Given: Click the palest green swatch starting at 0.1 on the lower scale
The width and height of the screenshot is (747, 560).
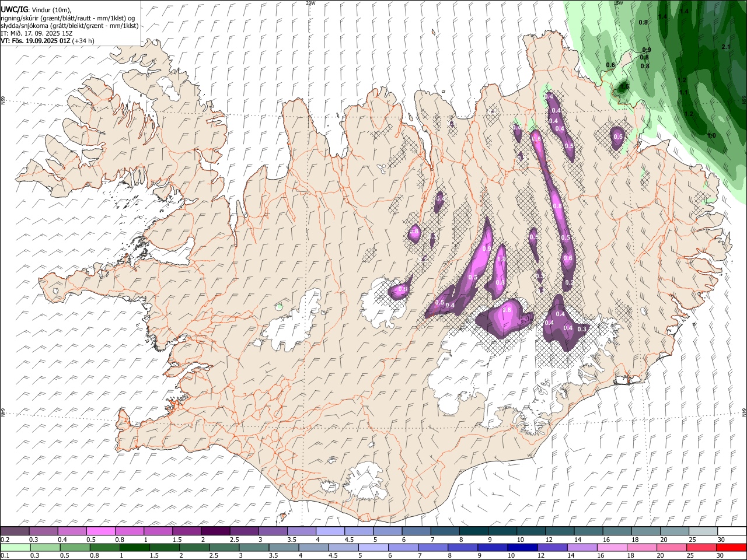Looking at the screenshot, I should 15,547.
